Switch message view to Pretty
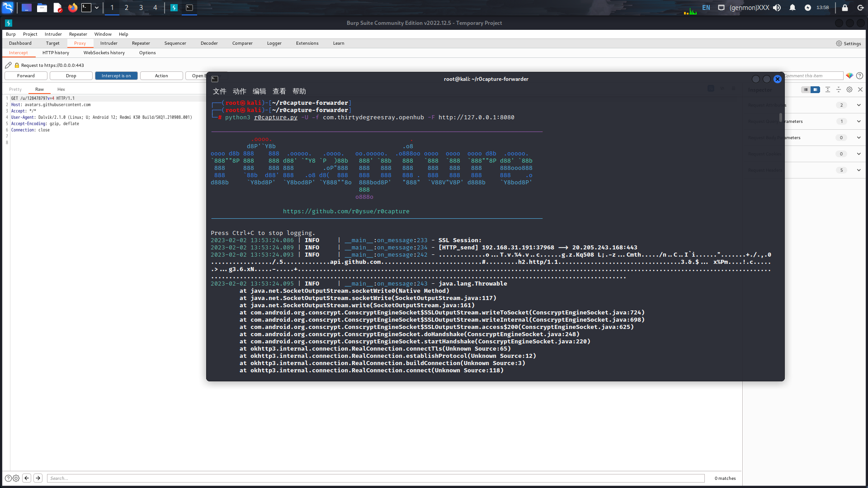868x488 pixels. 15,89
